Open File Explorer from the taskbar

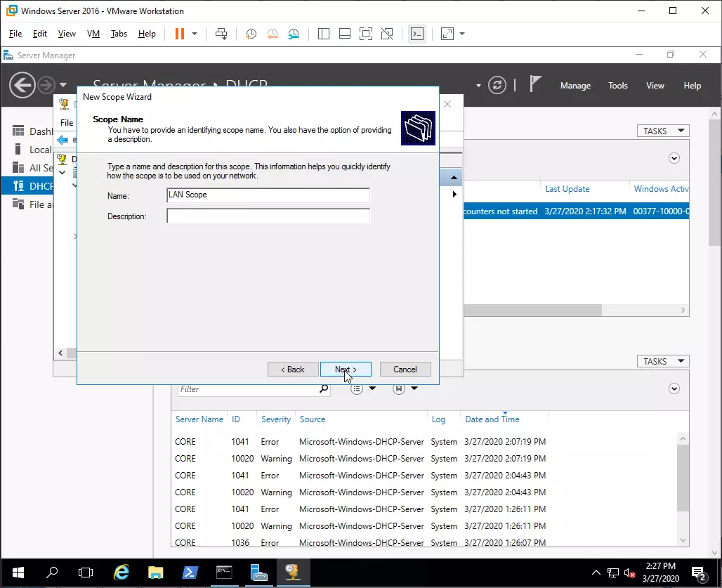coord(156,573)
